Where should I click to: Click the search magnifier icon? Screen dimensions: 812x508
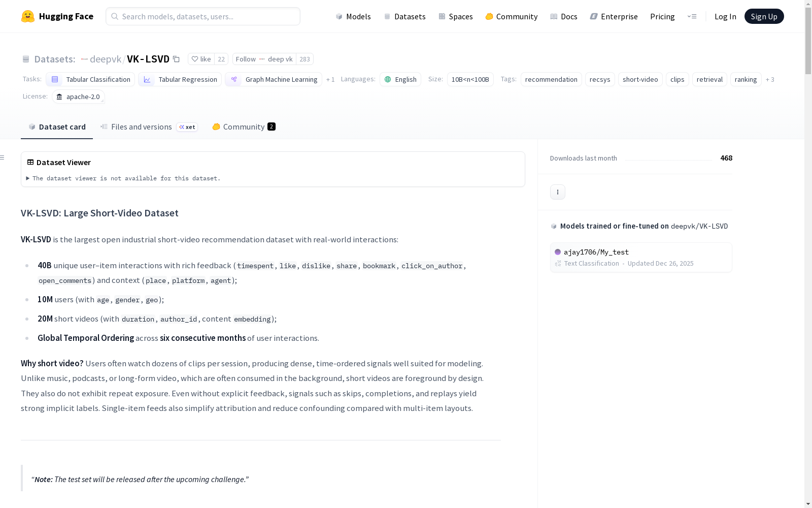[115, 16]
